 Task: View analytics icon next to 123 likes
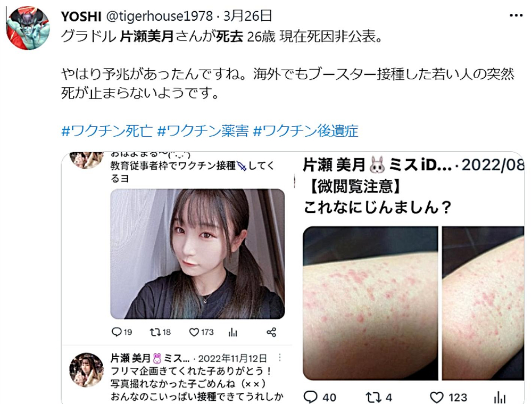(500, 397)
